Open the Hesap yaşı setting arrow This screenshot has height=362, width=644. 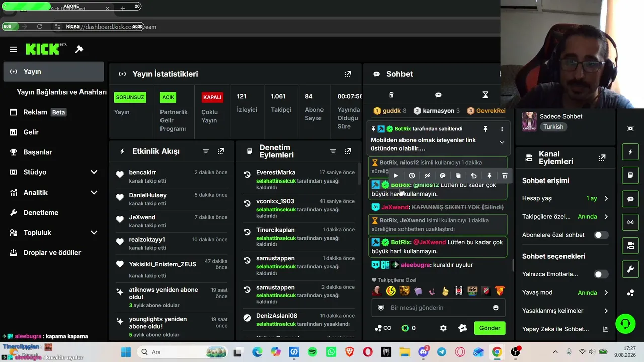pyautogui.click(x=606, y=199)
